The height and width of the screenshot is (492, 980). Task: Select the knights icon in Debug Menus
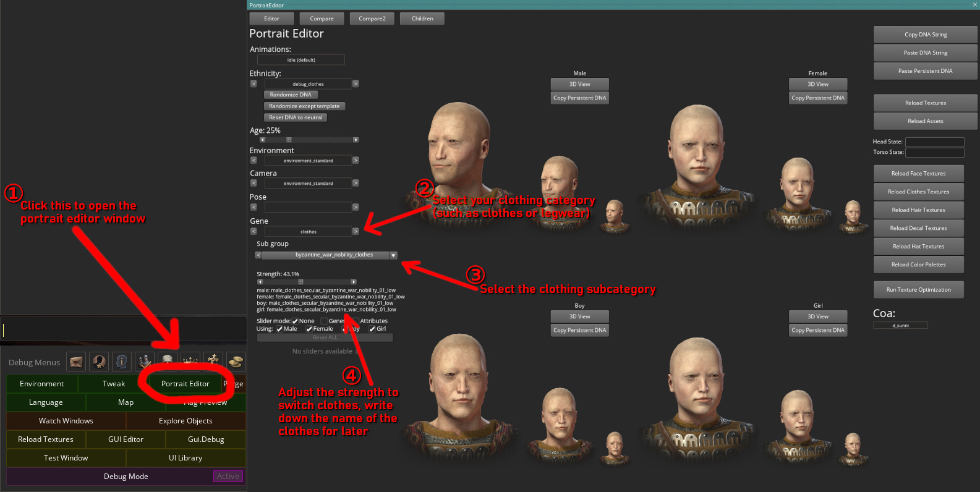tap(145, 362)
